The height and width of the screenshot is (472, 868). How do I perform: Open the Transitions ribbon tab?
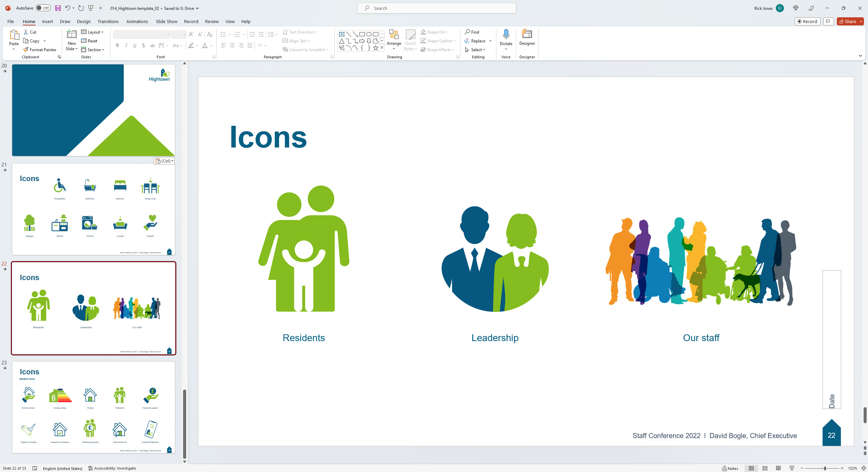[108, 21]
